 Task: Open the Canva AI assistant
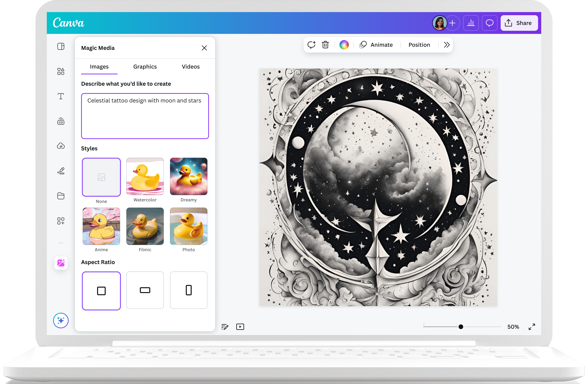click(x=60, y=320)
